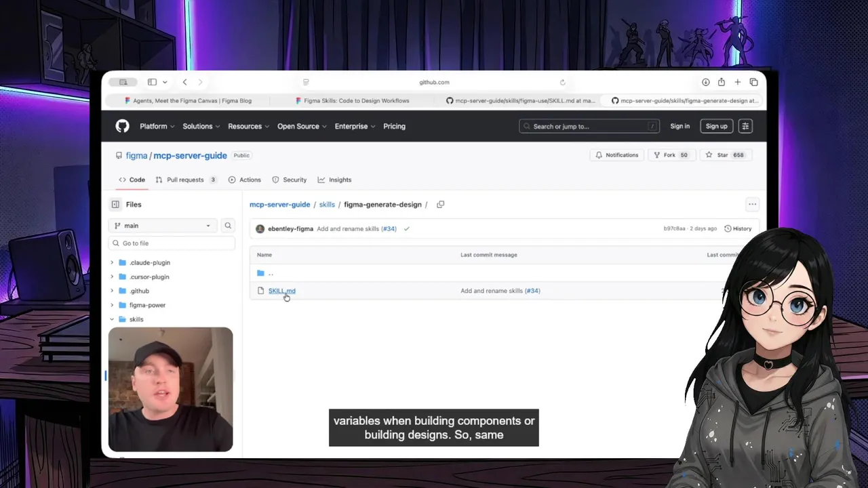This screenshot has height=488, width=868.
Task: Open the Platform dropdown menu
Action: tap(157, 126)
